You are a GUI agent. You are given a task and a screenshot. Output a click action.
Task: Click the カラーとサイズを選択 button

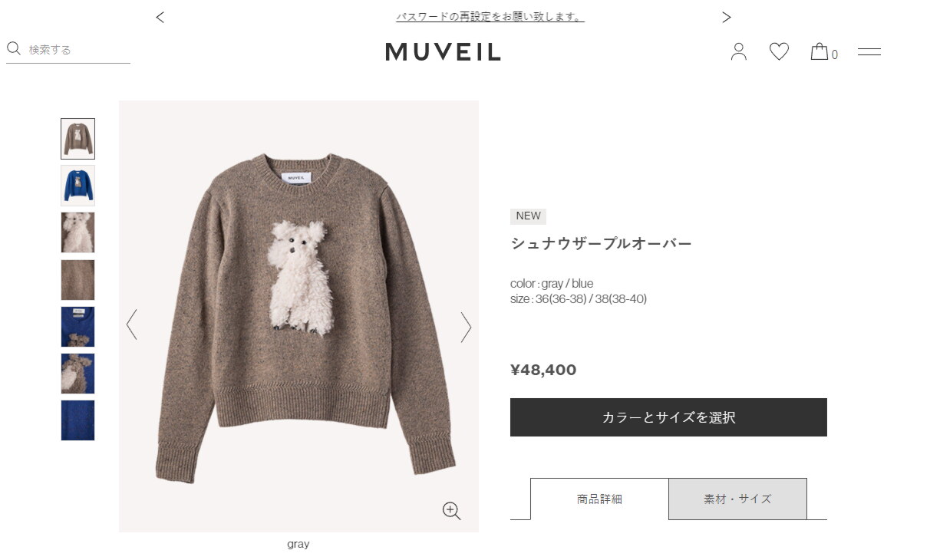(668, 417)
